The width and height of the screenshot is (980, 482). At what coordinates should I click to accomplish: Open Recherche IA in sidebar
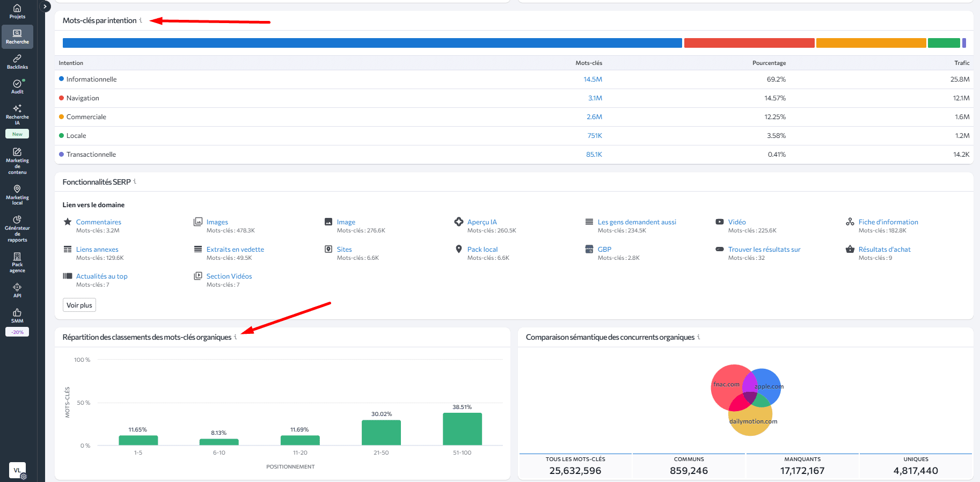(x=17, y=114)
